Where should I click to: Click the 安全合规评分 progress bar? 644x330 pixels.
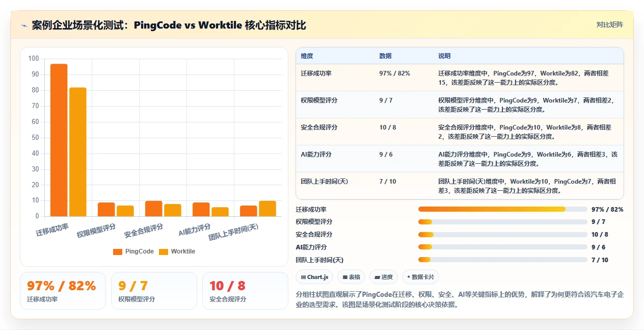503,235
